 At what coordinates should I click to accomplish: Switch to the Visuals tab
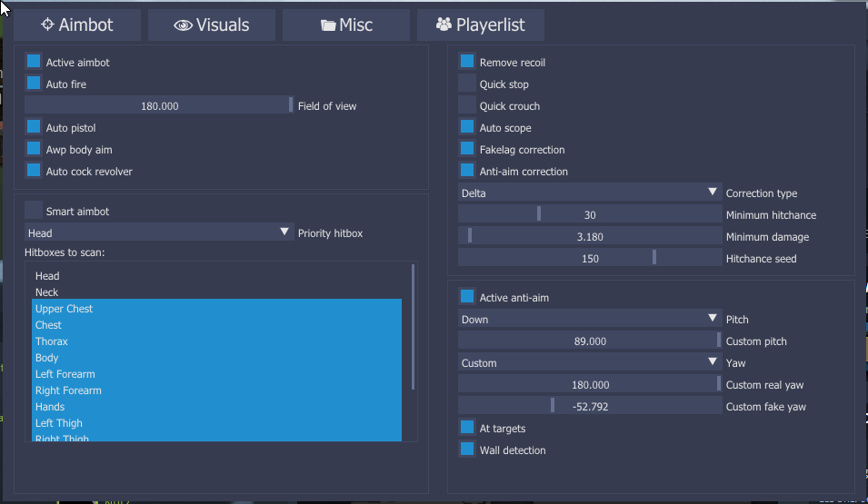point(212,25)
